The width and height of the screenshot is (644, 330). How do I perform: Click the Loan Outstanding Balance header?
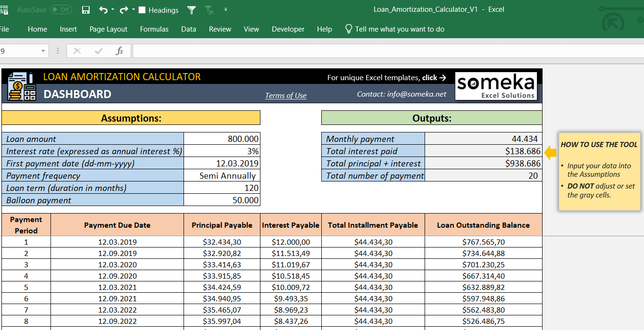point(484,225)
